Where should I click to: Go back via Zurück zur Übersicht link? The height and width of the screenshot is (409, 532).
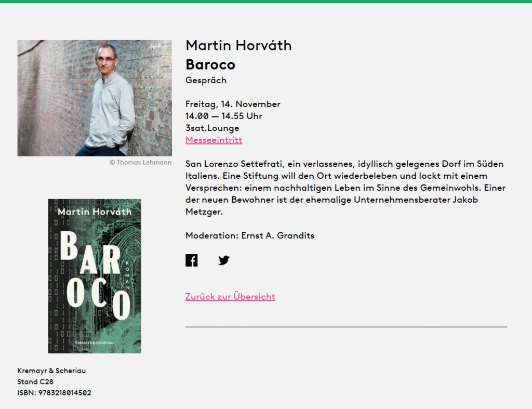click(x=230, y=297)
